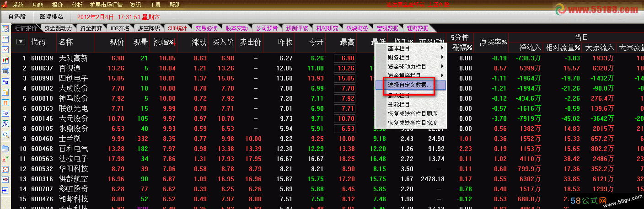Select stock row 百视通
Screen dimensions: 644x209
click(70, 68)
